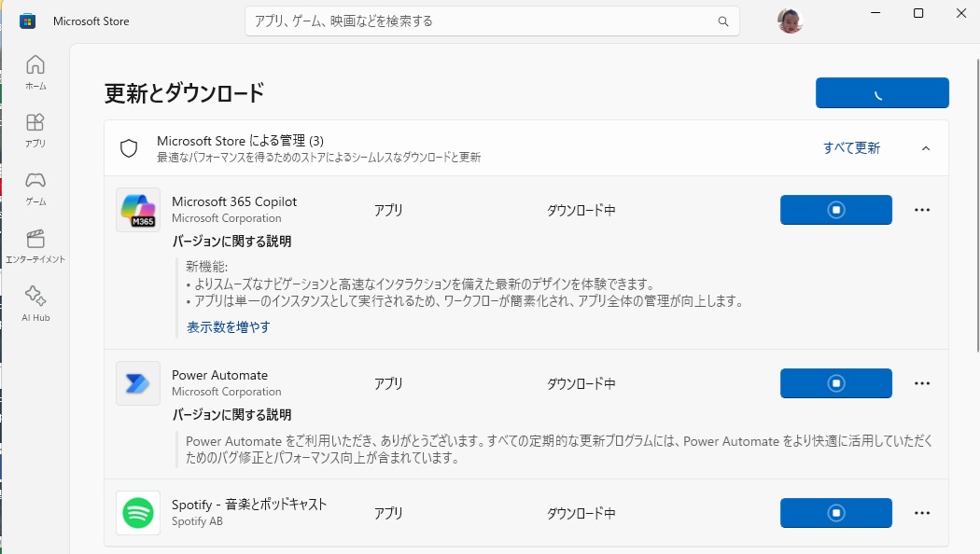The height and width of the screenshot is (554, 980).
Task: Stop the Spotify download
Action: (835, 513)
